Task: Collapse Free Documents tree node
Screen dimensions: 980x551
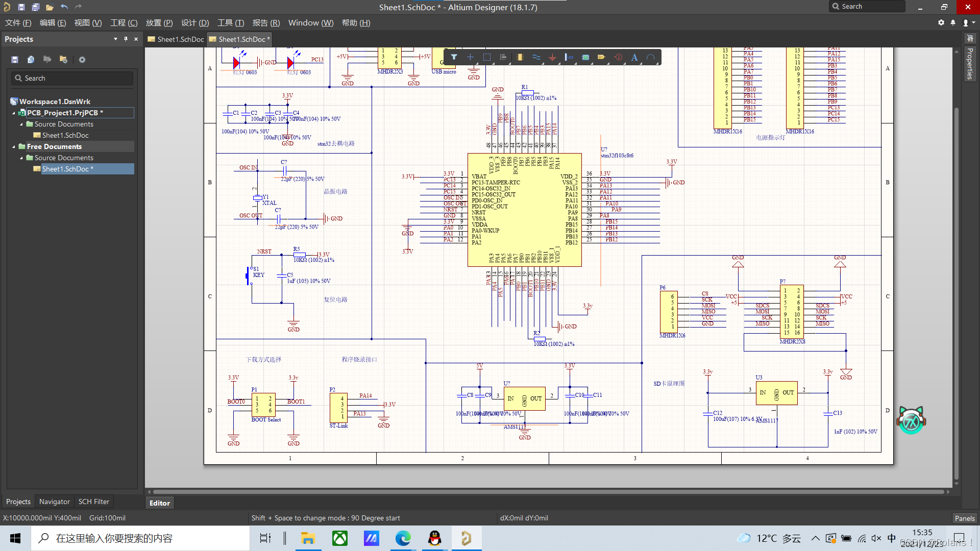Action: [x=14, y=147]
